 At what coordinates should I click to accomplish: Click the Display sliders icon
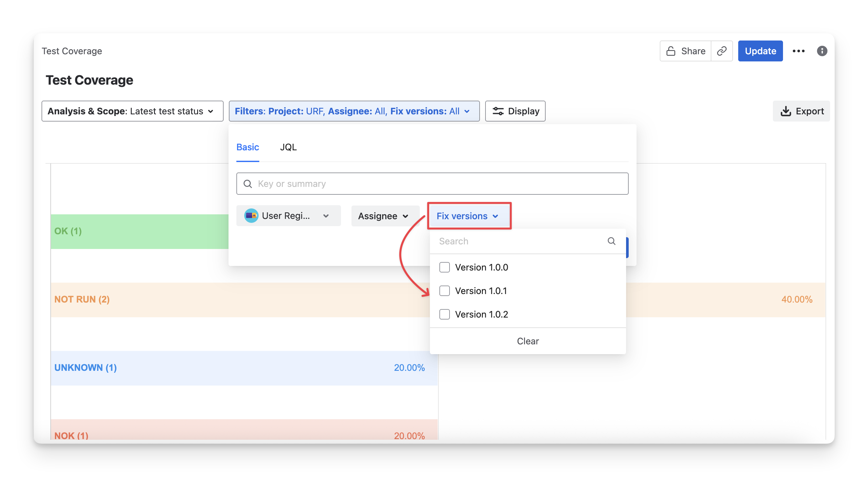(498, 111)
